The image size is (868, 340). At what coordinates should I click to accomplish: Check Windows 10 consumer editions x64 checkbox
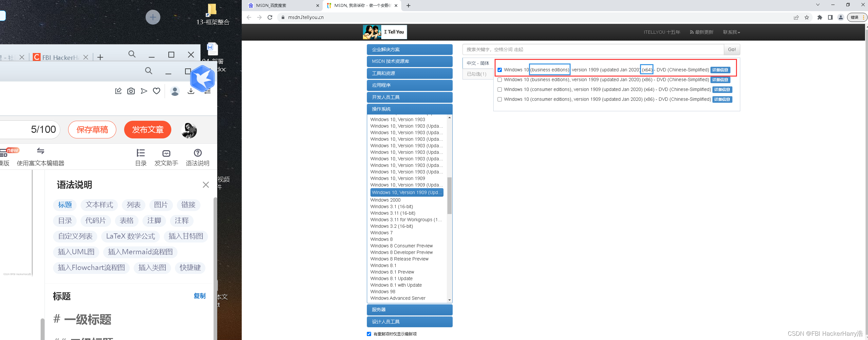tap(500, 90)
